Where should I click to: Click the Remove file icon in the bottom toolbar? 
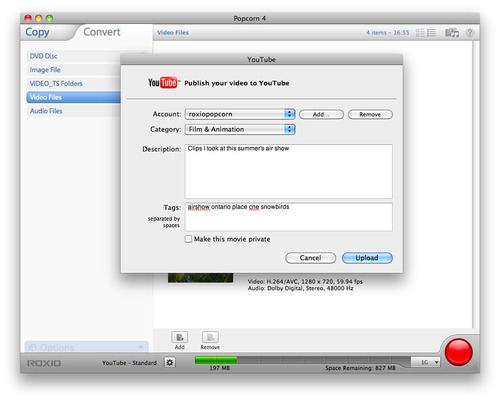(x=210, y=337)
